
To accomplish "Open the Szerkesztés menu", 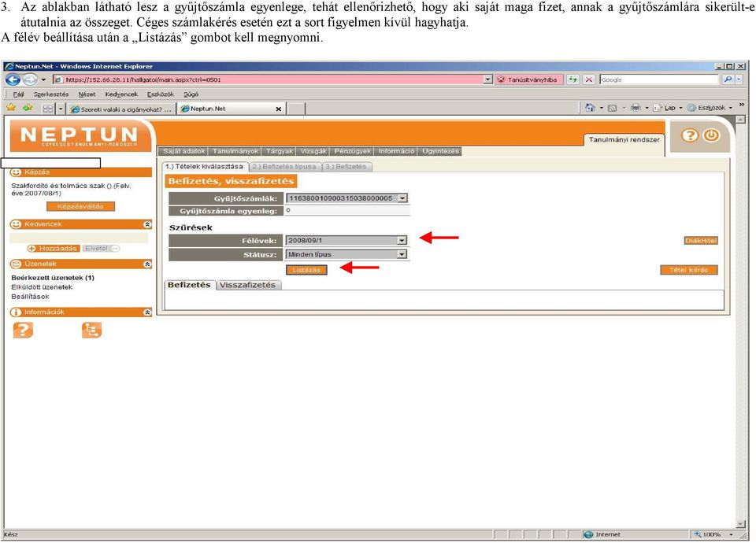I will point(51,94).
